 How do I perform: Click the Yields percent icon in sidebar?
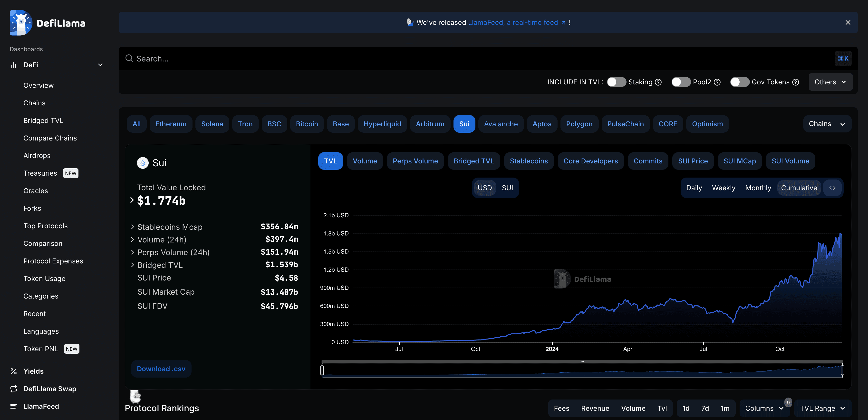[x=13, y=371]
